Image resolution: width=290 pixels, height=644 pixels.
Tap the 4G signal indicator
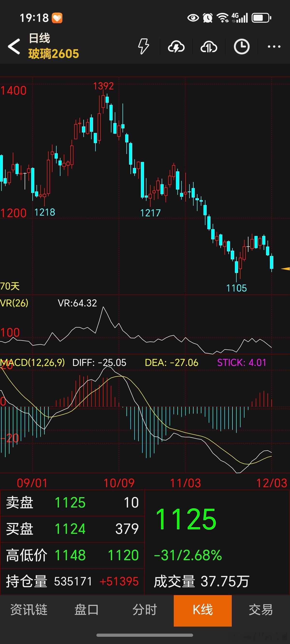(x=239, y=18)
